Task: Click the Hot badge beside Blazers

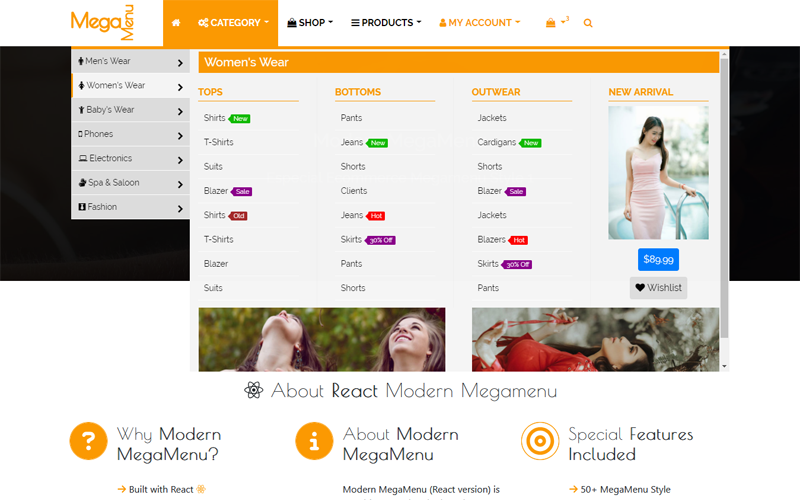Action: [518, 240]
